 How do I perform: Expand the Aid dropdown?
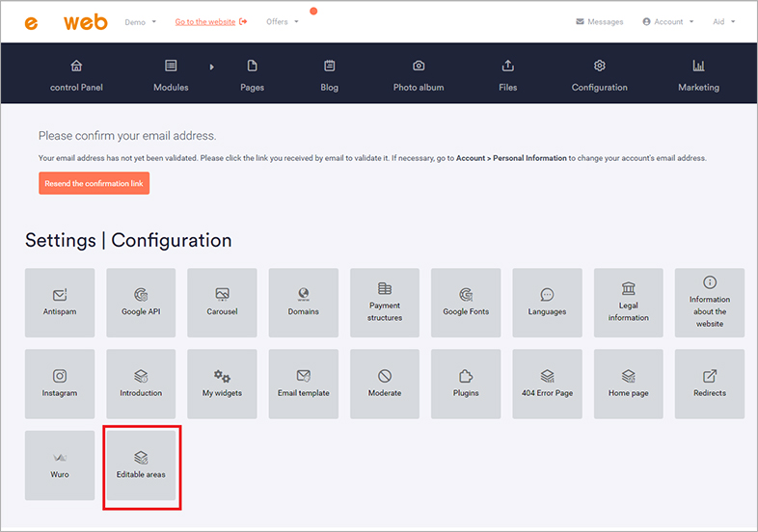point(723,22)
